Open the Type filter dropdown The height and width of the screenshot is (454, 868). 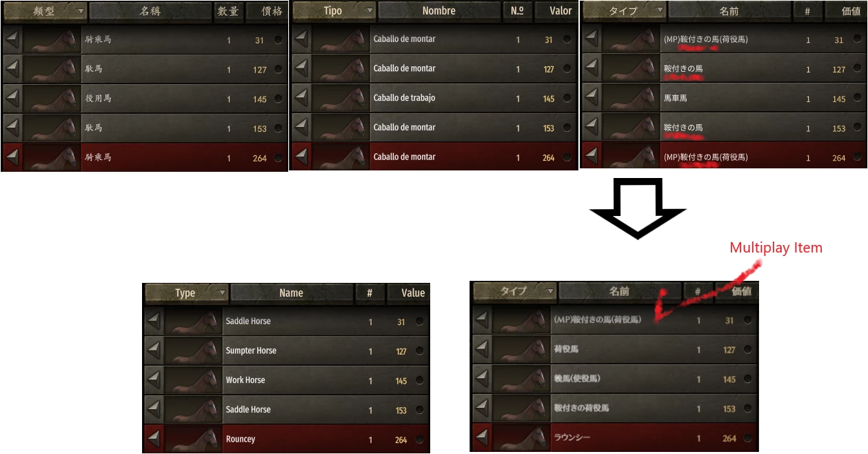187,293
